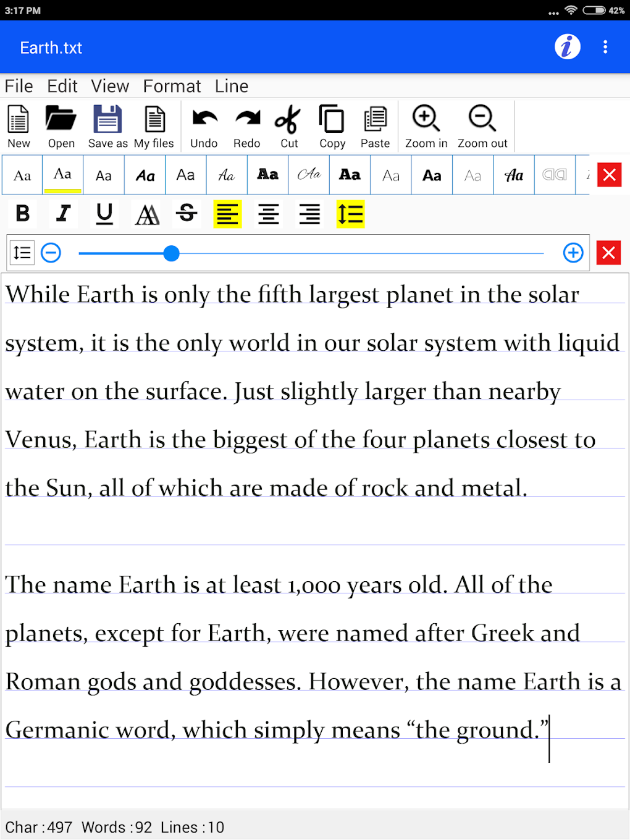This screenshot has height=840, width=630.
Task: Select the second highlighted Aa font style
Action: click(x=62, y=175)
